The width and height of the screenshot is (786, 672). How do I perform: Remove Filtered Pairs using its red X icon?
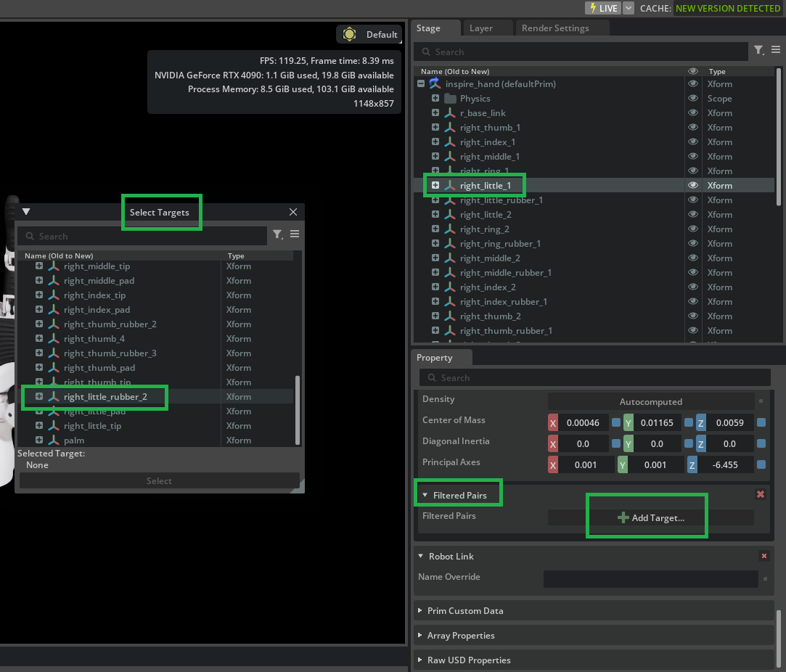click(760, 494)
